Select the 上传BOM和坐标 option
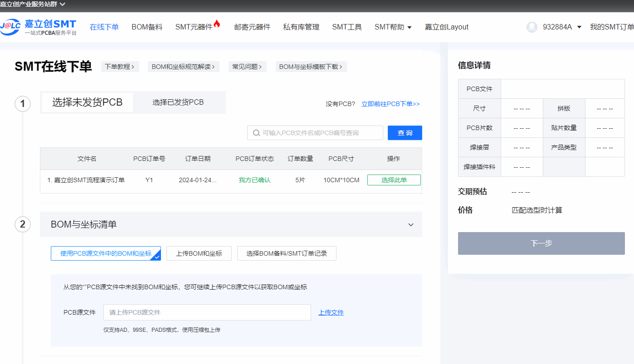The image size is (634, 364). [x=199, y=253]
